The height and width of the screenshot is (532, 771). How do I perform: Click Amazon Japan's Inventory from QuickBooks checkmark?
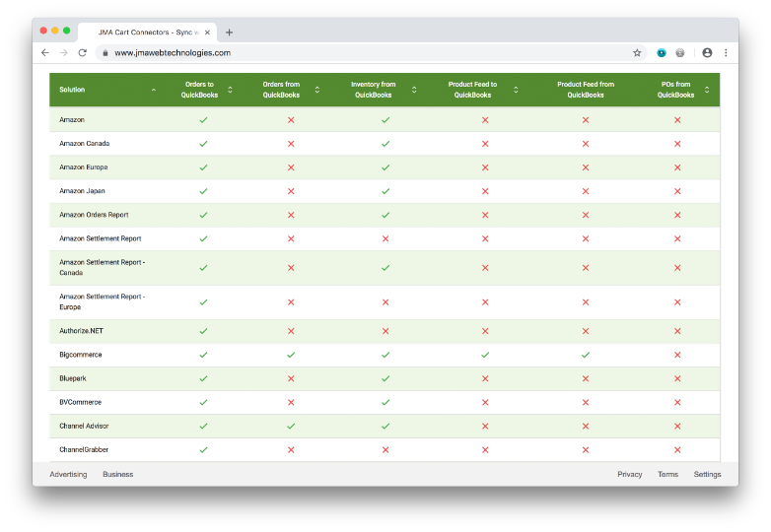click(x=385, y=191)
